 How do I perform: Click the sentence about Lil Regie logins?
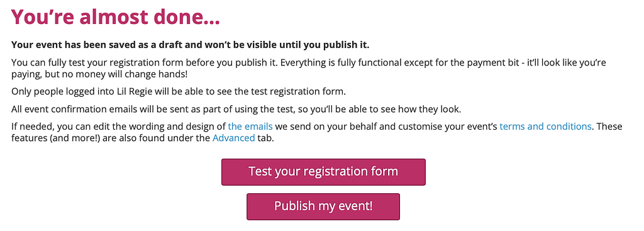[178, 92]
